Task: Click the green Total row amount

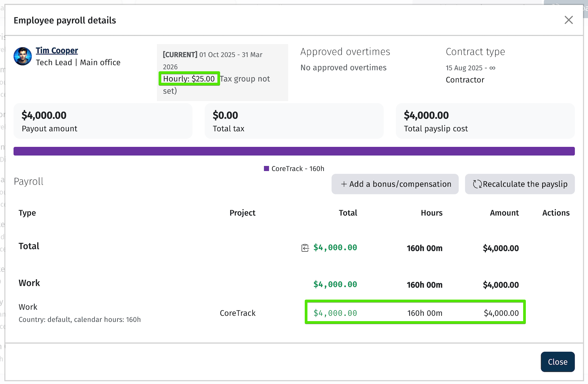Action: 335,248
